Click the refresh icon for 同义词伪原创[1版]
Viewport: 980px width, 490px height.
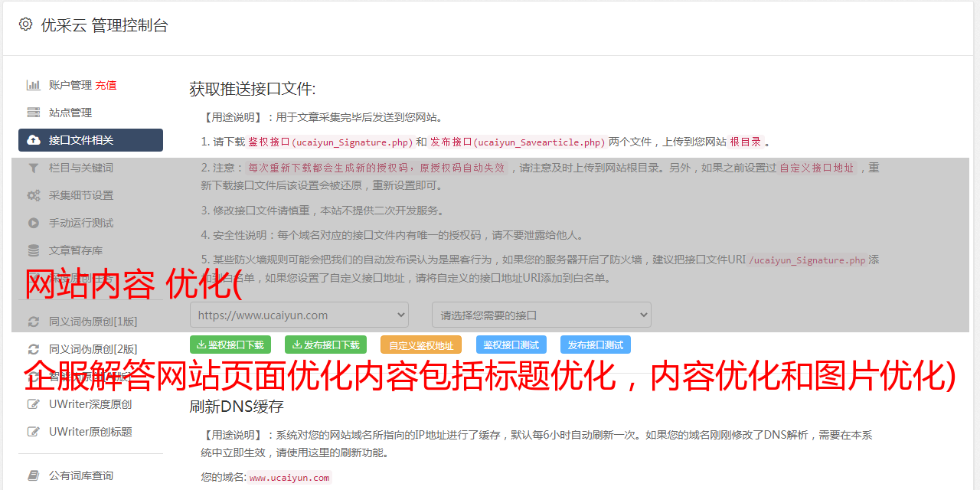point(34,322)
